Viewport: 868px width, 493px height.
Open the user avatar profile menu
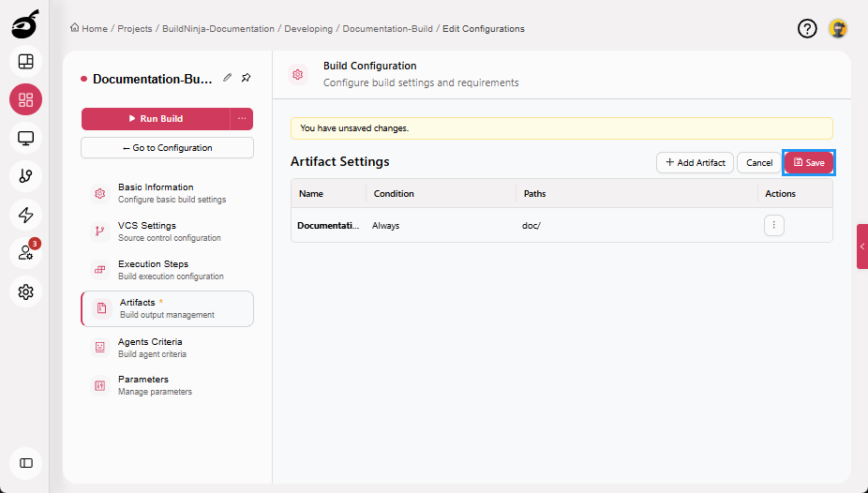[838, 28]
